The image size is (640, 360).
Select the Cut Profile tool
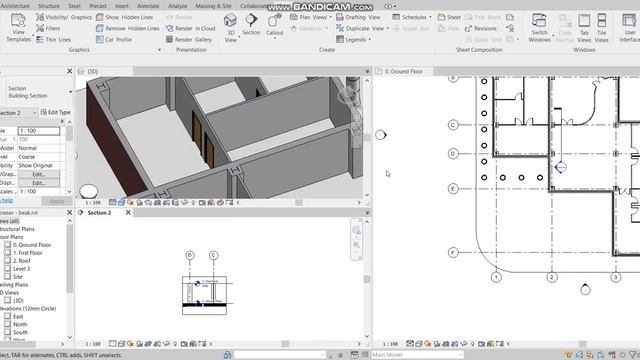[x=114, y=39]
